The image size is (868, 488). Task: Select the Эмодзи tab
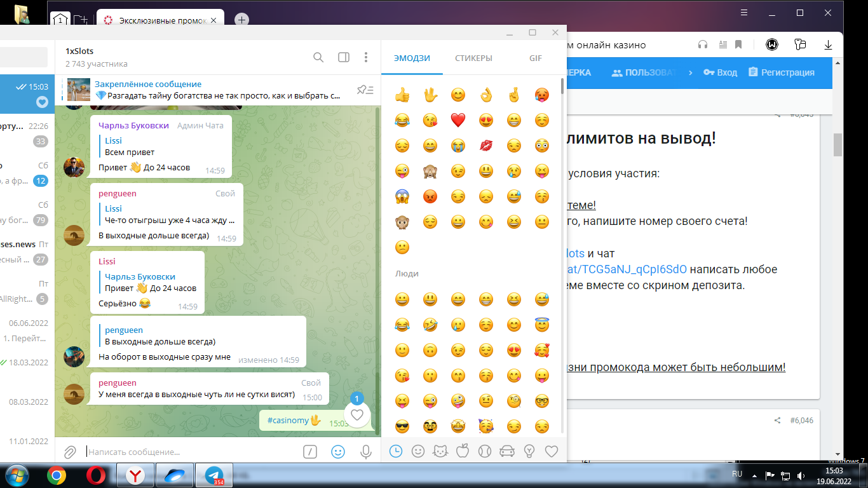tap(412, 58)
